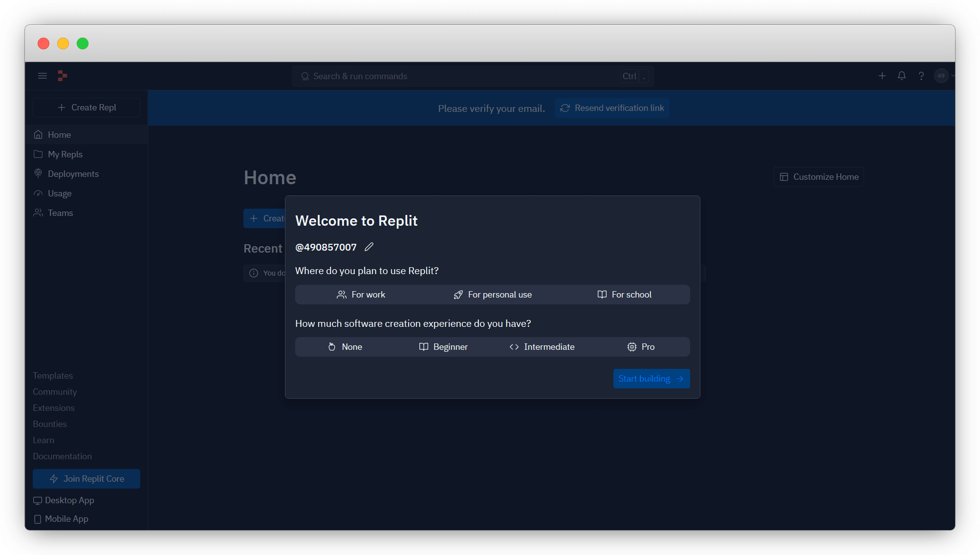Open My Repls in sidebar
Screen dimensions: 980x555
65,154
